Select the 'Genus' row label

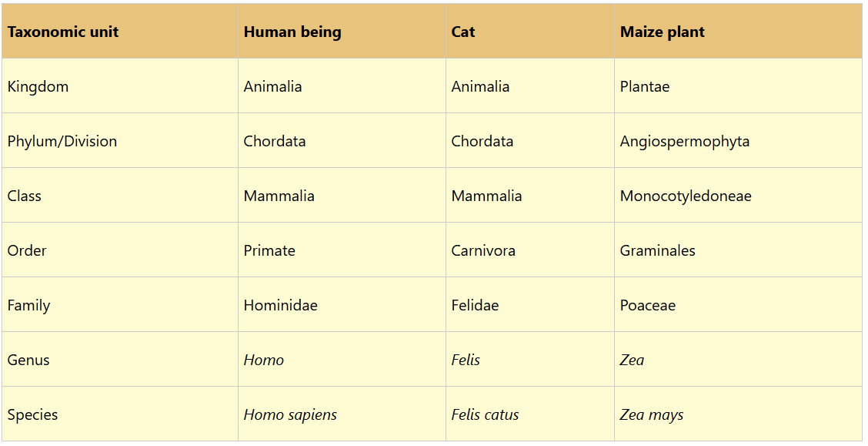(28, 360)
